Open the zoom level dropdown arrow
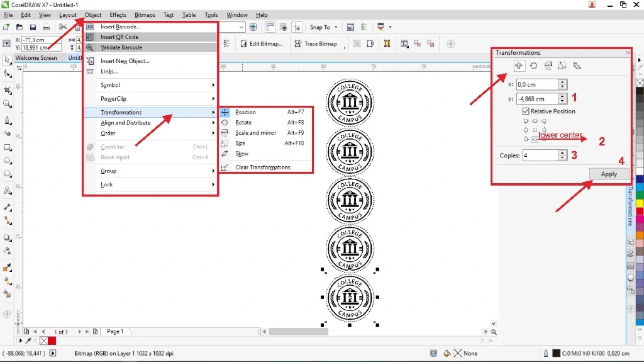 (241, 27)
